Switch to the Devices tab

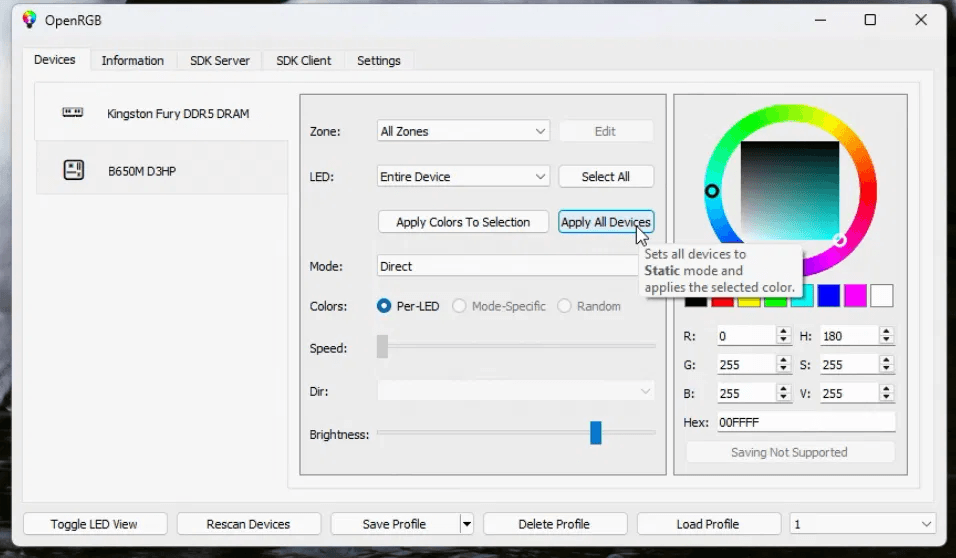tap(55, 60)
